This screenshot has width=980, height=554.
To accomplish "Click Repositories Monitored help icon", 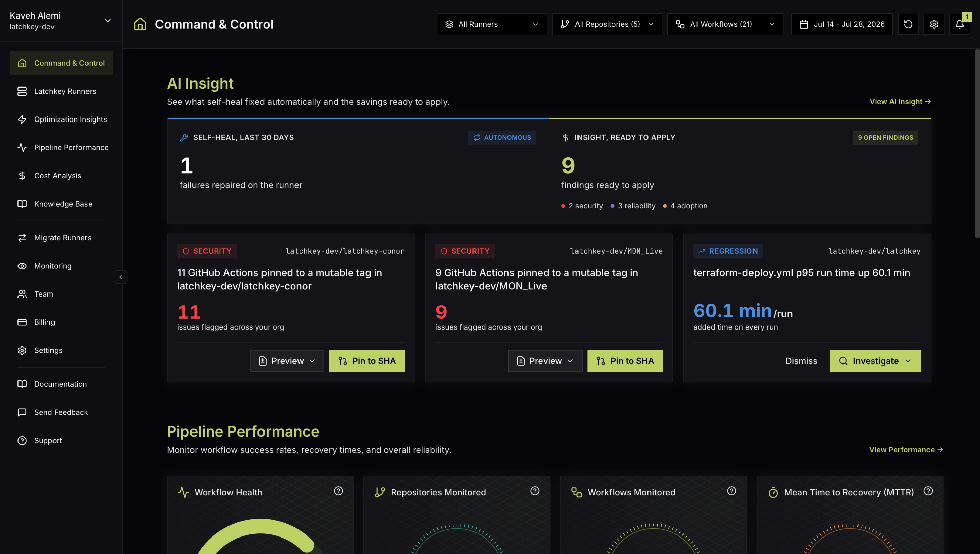I will pos(535,491).
